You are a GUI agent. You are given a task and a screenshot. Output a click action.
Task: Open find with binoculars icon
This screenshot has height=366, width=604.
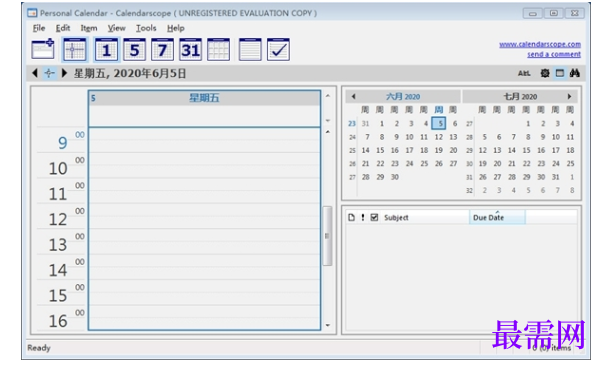[x=575, y=73]
